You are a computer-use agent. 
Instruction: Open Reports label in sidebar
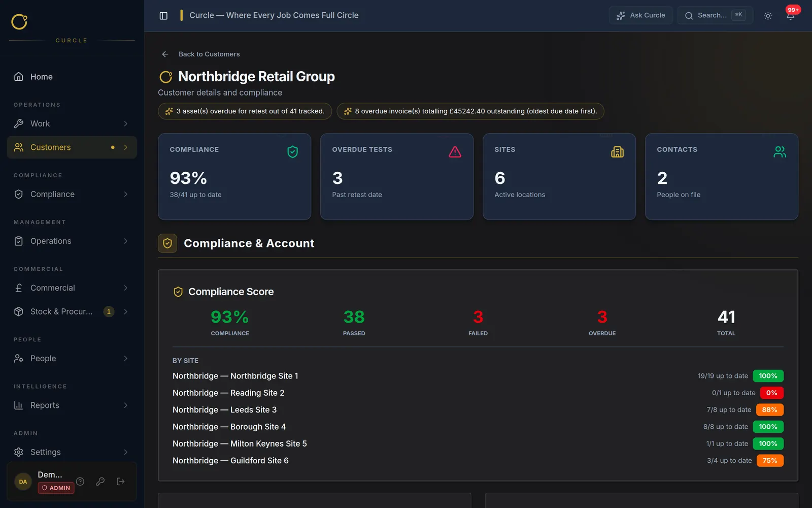45,405
